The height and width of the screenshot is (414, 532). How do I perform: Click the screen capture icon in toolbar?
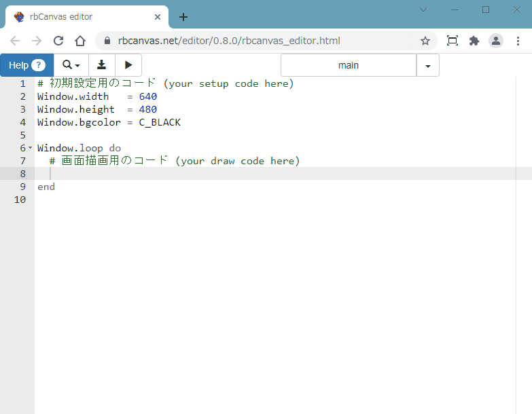453,41
